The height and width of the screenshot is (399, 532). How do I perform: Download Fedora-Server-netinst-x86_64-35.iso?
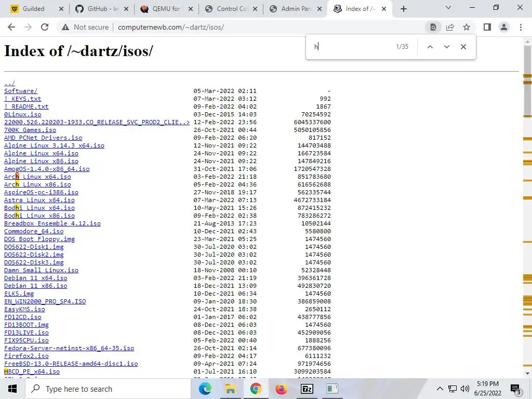click(x=69, y=349)
